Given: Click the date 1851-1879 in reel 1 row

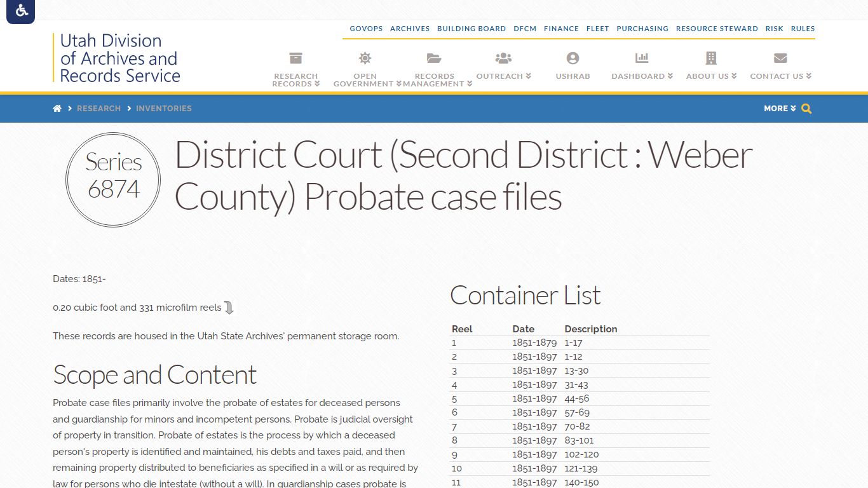Looking at the screenshot, I should pos(534,343).
